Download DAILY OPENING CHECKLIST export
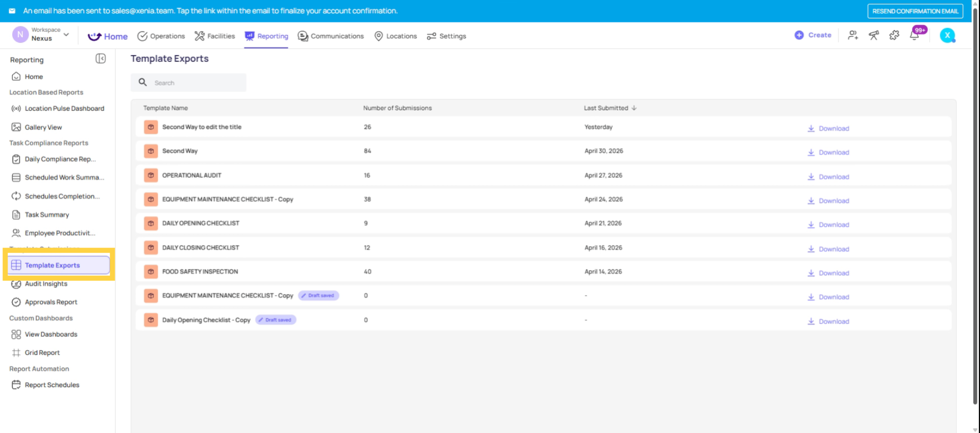Image resolution: width=980 pixels, height=433 pixels. pos(828,225)
